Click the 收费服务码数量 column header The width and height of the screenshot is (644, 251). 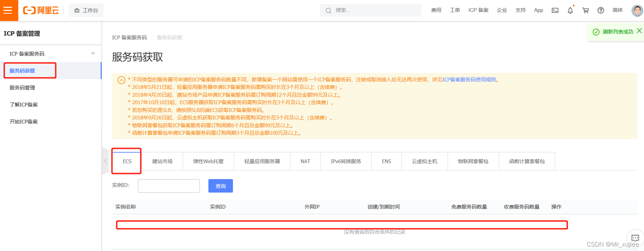point(521,207)
